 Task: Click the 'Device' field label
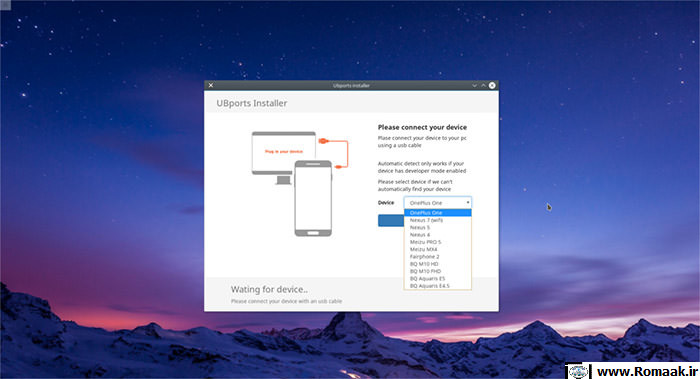point(386,203)
